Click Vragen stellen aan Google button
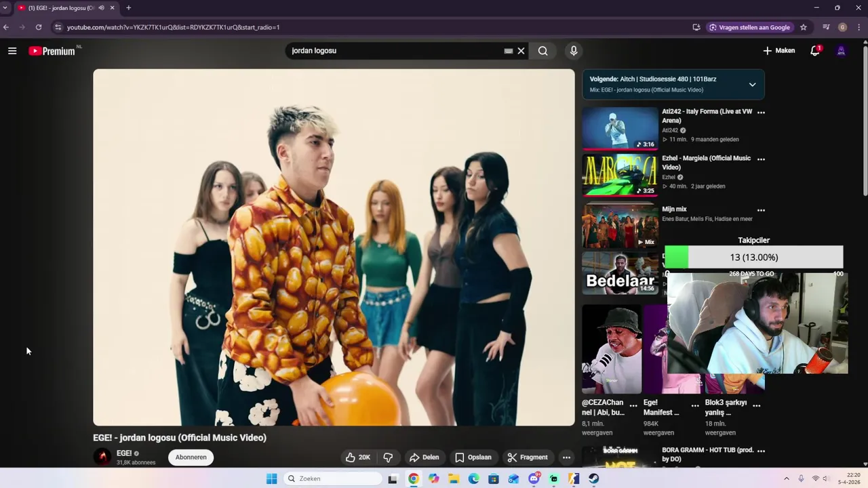 tap(749, 27)
